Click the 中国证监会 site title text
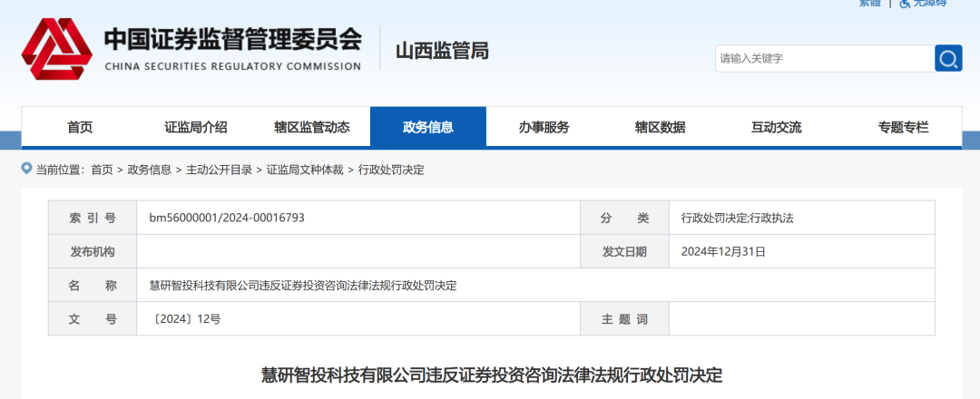This screenshot has height=399, width=980. point(232,39)
